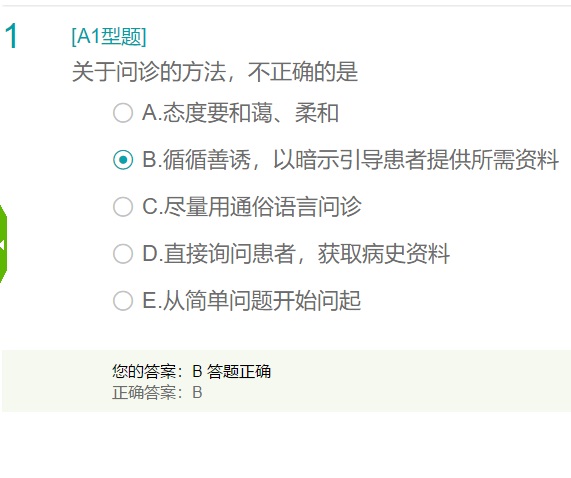This screenshot has width=571, height=478.
Task: Click the question stem 关于问诊的方法
Action: click(149, 72)
